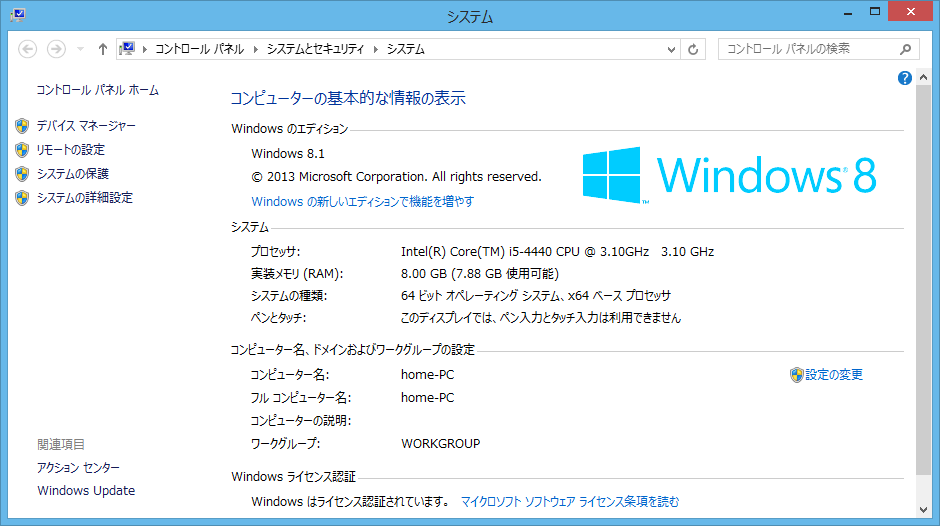Close the システム window
This screenshot has width=940, height=526.
click(911, 11)
